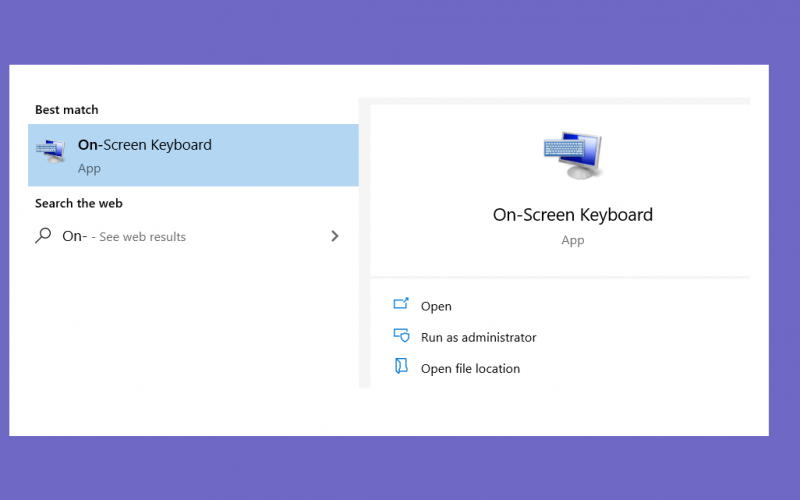Click the Open file location folder icon
Viewport: 800px width, 500px height.
coord(401,366)
